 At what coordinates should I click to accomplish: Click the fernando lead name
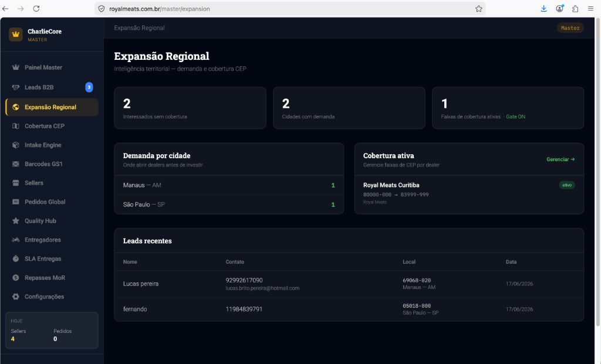(x=135, y=309)
